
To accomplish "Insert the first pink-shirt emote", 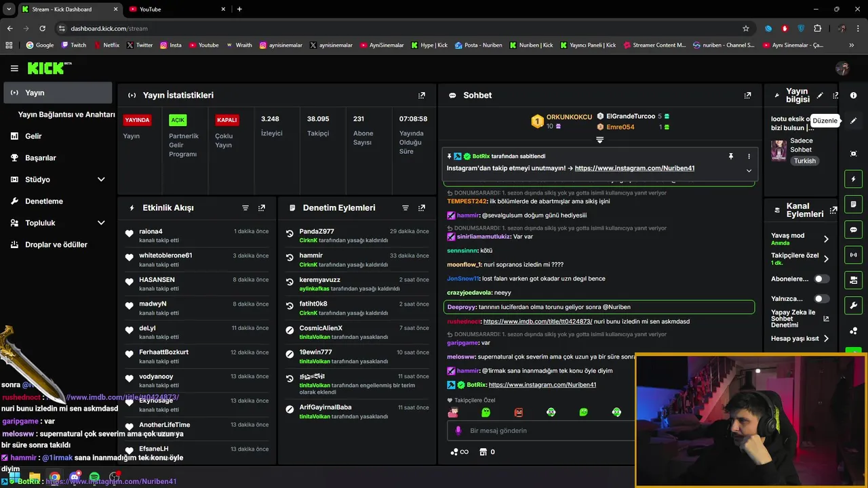I will point(453,412).
